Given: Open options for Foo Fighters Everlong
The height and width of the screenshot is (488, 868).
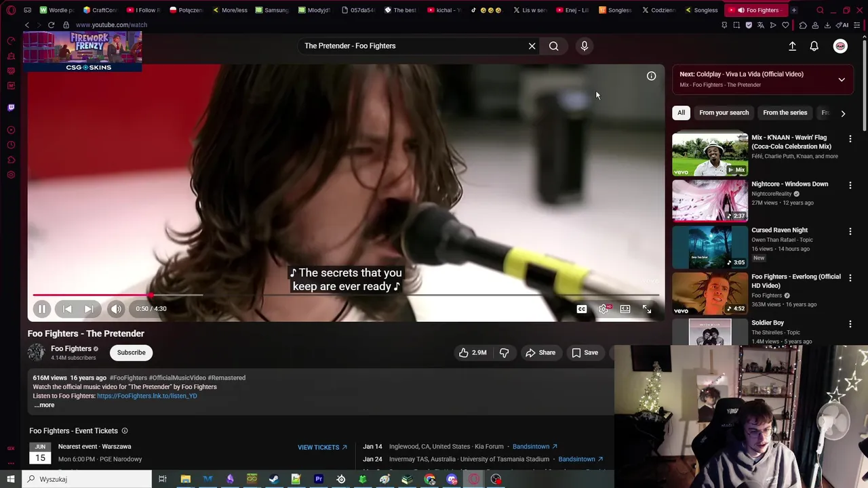Looking at the screenshot, I should 850,278.
